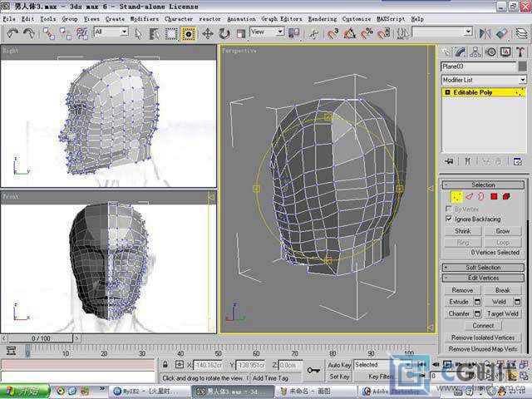Activate the Select and Rotate tool
This screenshot has height=399, width=532.
[224, 33]
